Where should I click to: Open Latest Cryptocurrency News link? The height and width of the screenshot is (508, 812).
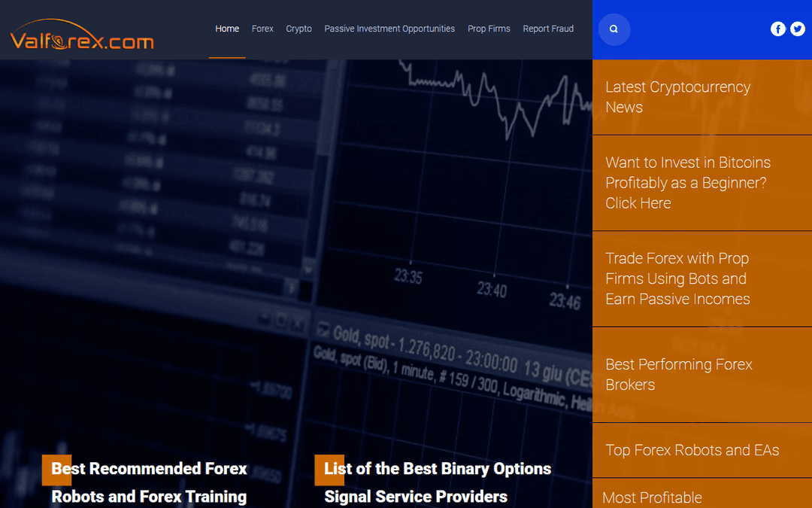(x=677, y=97)
